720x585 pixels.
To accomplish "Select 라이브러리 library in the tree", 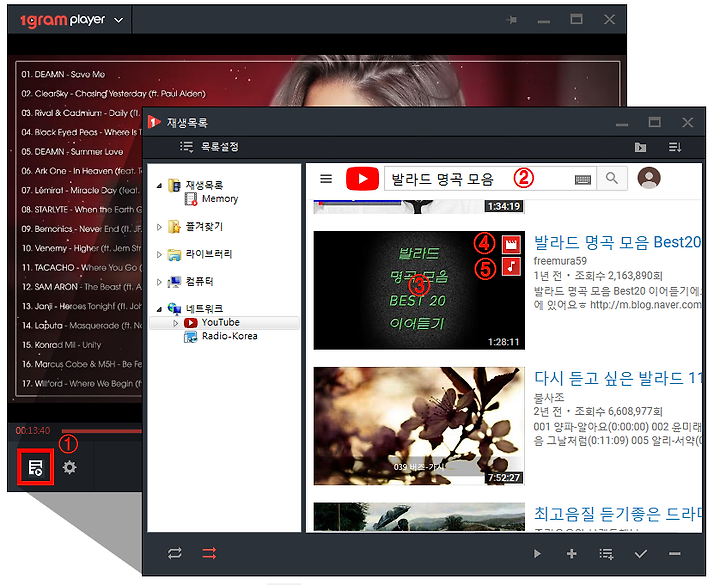I will pyautogui.click(x=209, y=254).
